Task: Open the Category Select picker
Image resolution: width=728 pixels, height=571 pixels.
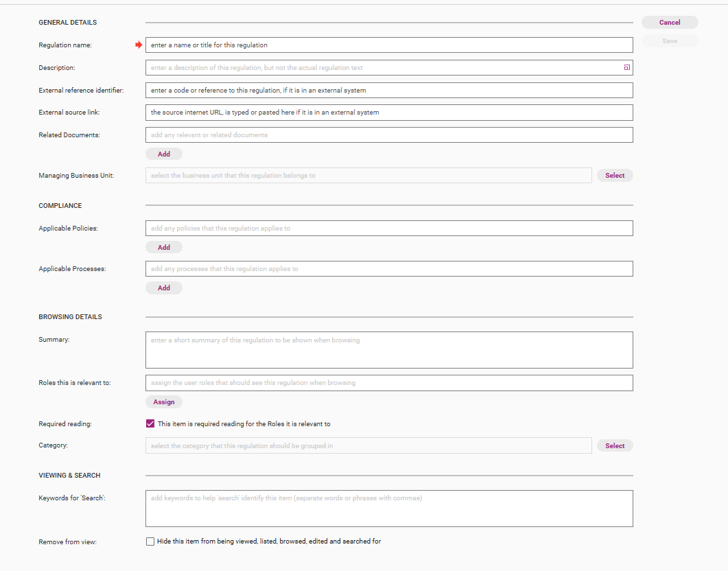Action: click(x=615, y=446)
